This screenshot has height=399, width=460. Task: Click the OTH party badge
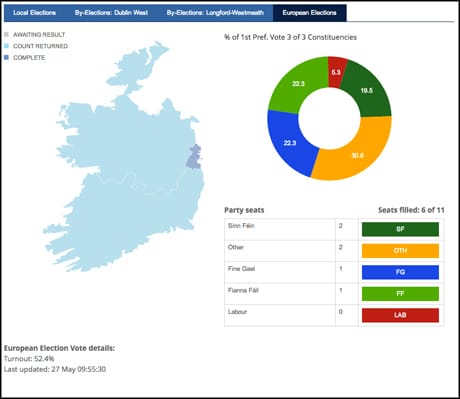400,251
